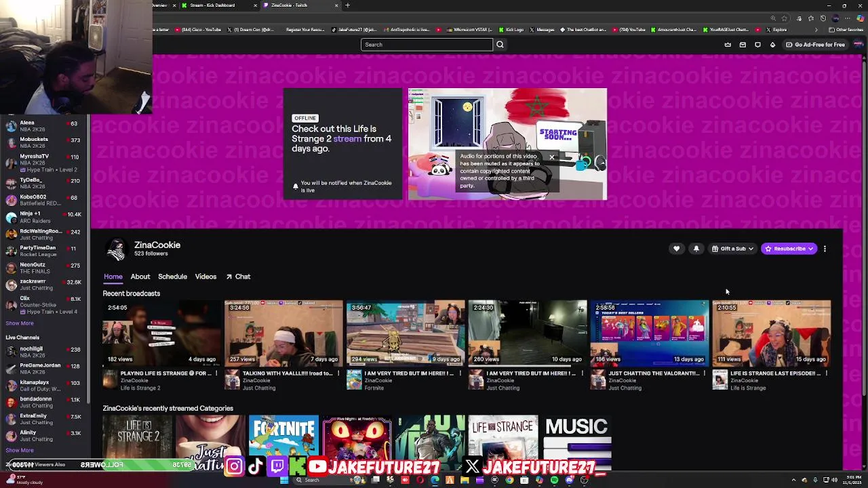Click the stream link in offline message

[347, 139]
